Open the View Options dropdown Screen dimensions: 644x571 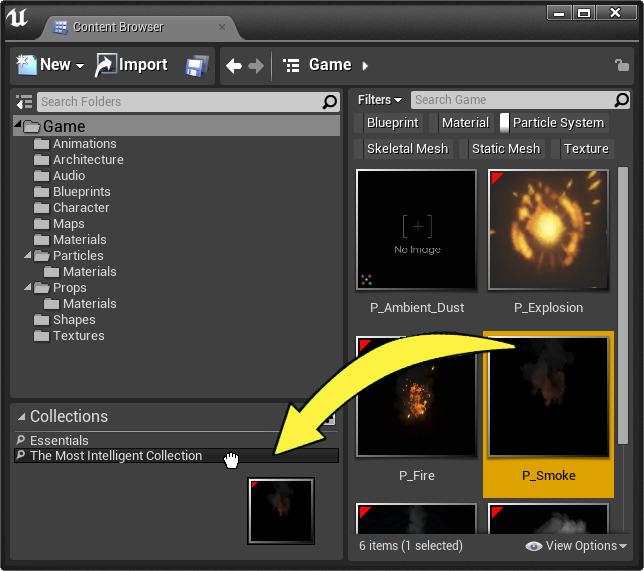tap(576, 546)
